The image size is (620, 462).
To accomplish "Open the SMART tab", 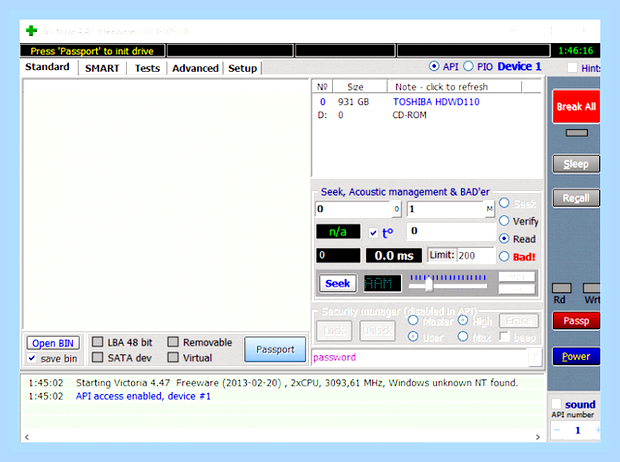I will coord(102,68).
